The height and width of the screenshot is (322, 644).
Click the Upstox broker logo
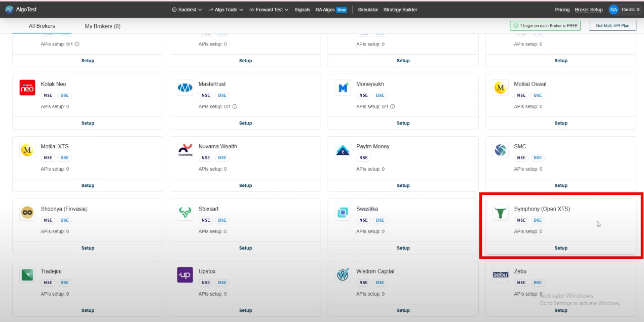coord(185,275)
